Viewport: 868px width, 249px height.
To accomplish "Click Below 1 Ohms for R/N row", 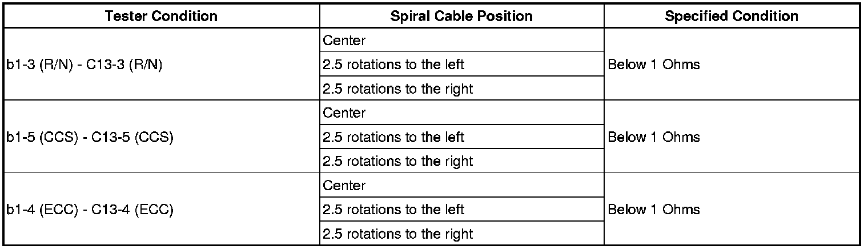I will pos(654,65).
